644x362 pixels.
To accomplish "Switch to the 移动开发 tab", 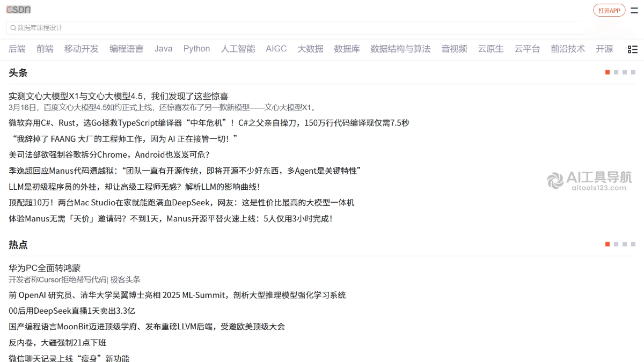I will tap(82, 49).
